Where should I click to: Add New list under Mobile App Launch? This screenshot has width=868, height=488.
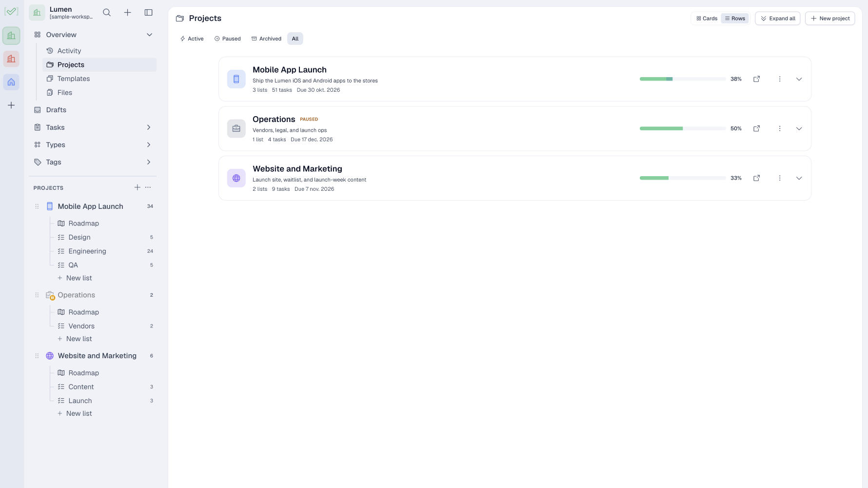(x=75, y=278)
